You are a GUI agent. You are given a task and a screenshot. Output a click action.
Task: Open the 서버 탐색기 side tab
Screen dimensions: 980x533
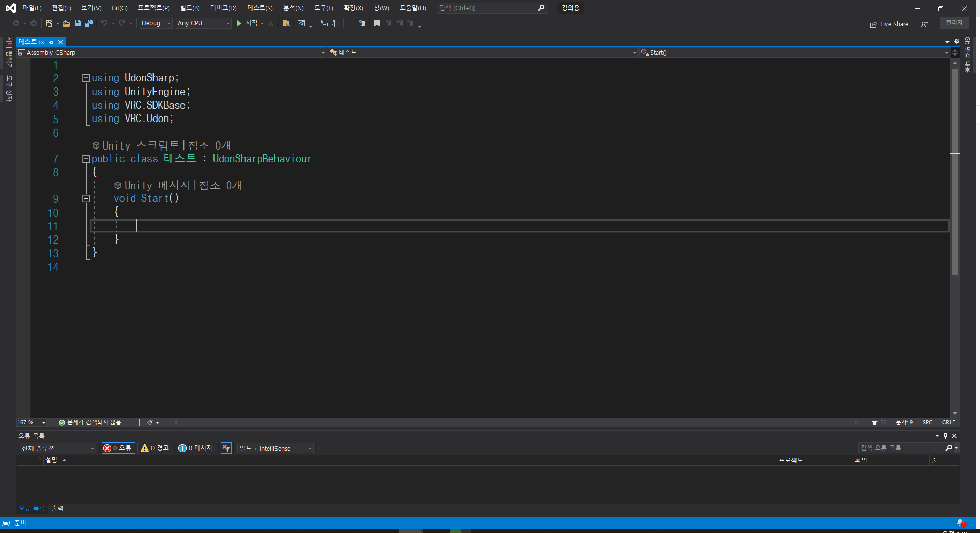point(9,53)
